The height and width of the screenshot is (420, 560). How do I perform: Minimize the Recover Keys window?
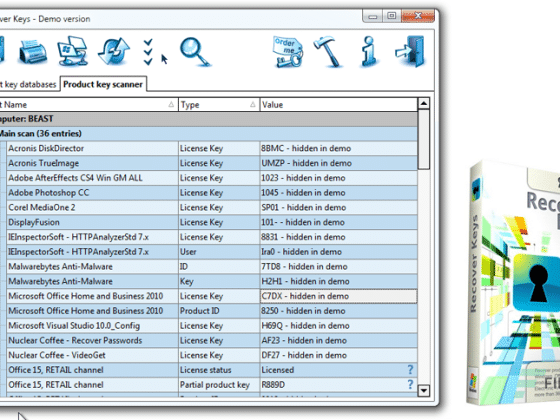click(372, 16)
